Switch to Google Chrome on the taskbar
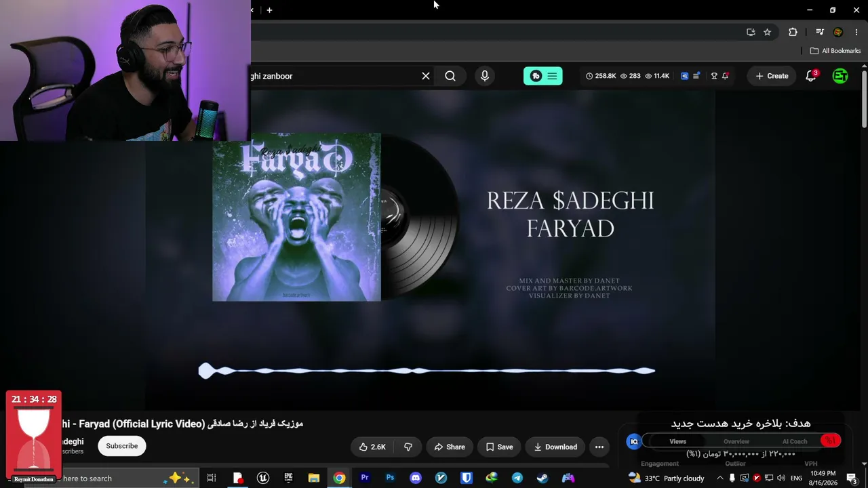This screenshot has width=868, height=488. point(339,478)
